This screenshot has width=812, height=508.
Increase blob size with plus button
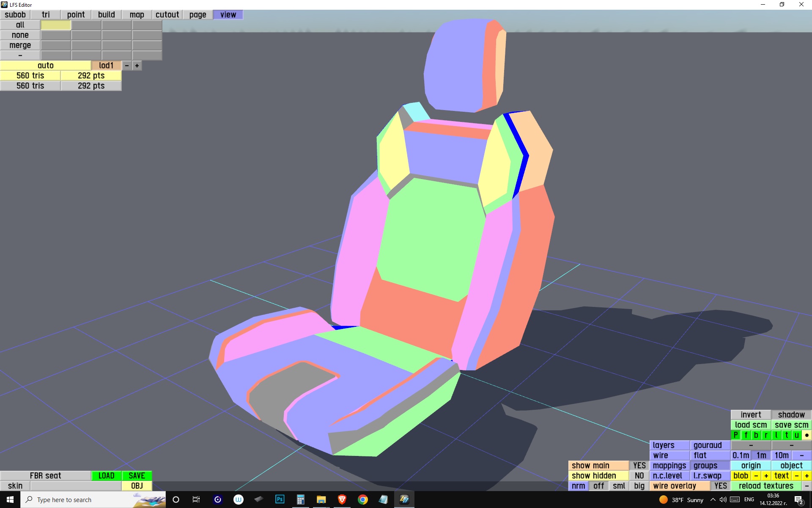pyautogui.click(x=766, y=476)
